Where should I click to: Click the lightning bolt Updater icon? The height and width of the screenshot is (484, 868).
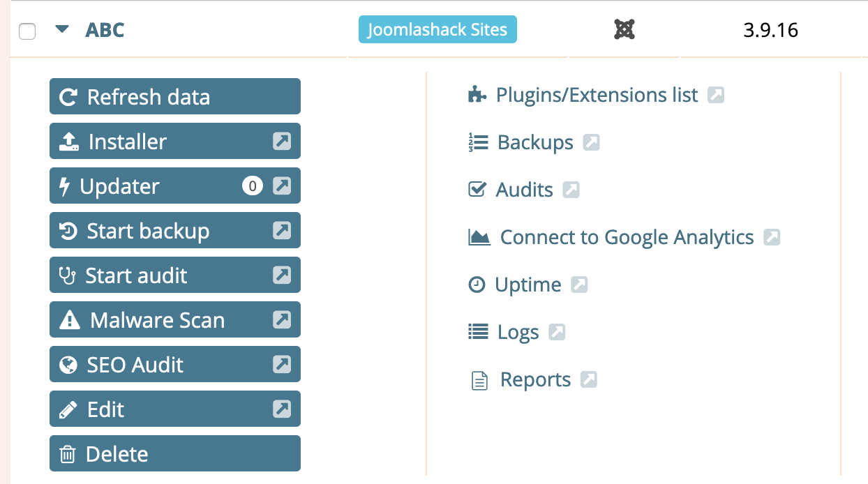pyautogui.click(x=65, y=187)
